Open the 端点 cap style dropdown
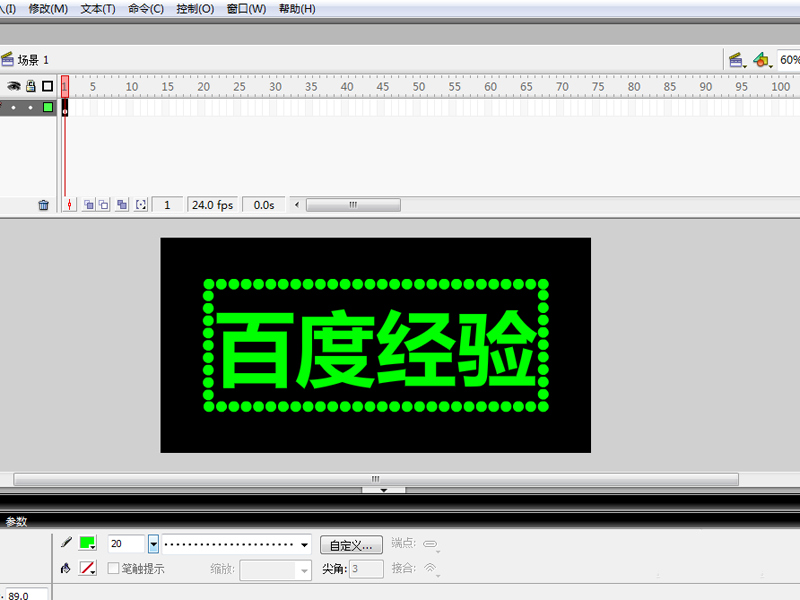Viewport: 800px width, 600px height. click(431, 544)
